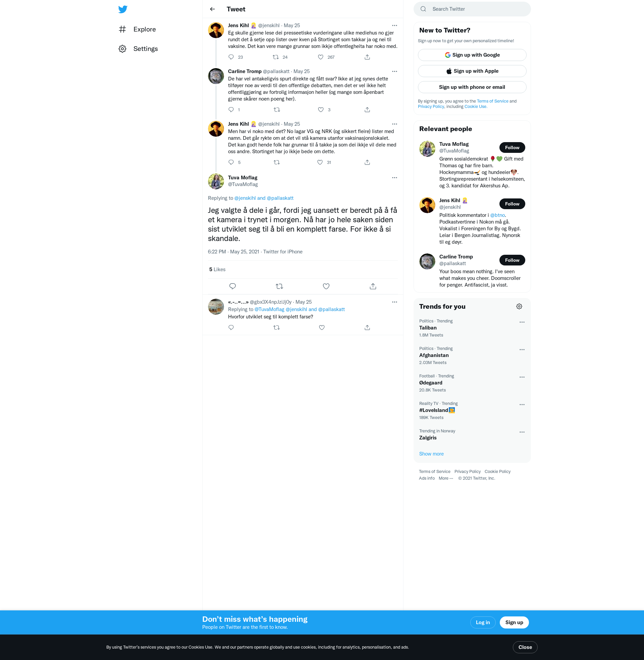Screen dimensions: 644x660
Task: View the 5 Likes on Tuva Moflag's tweet
Action: click(217, 269)
